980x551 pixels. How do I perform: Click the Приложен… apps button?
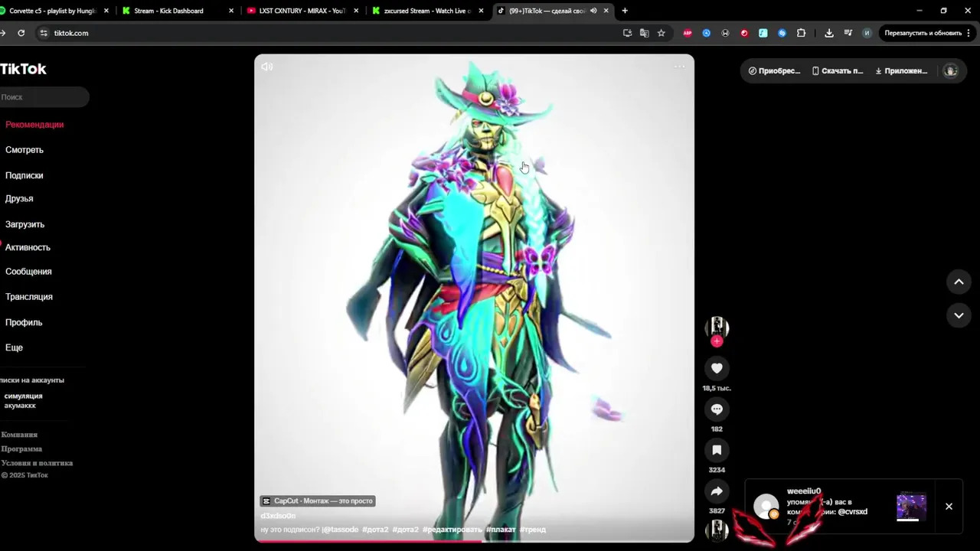pos(901,70)
